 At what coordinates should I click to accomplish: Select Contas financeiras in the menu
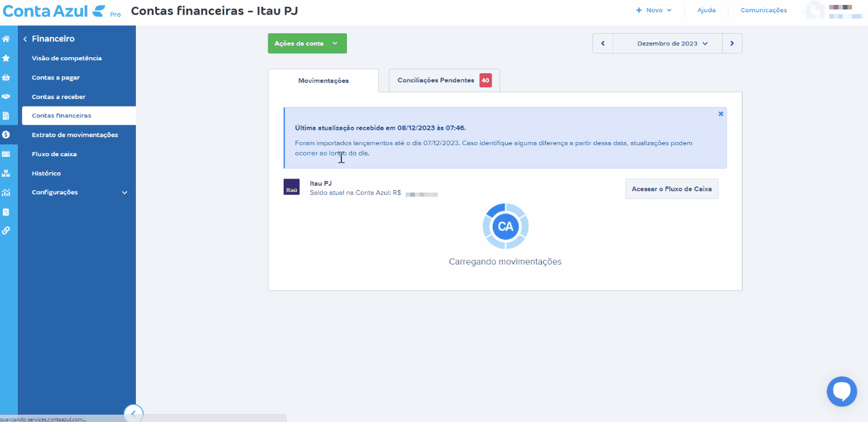[x=79, y=116]
